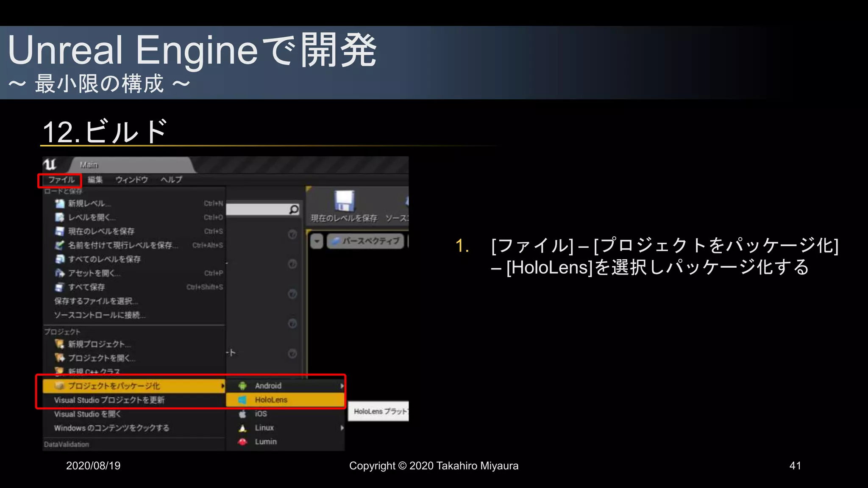The width and height of the screenshot is (868, 488).
Task: Click the HoloLens Windows icon
Action: pos(242,400)
